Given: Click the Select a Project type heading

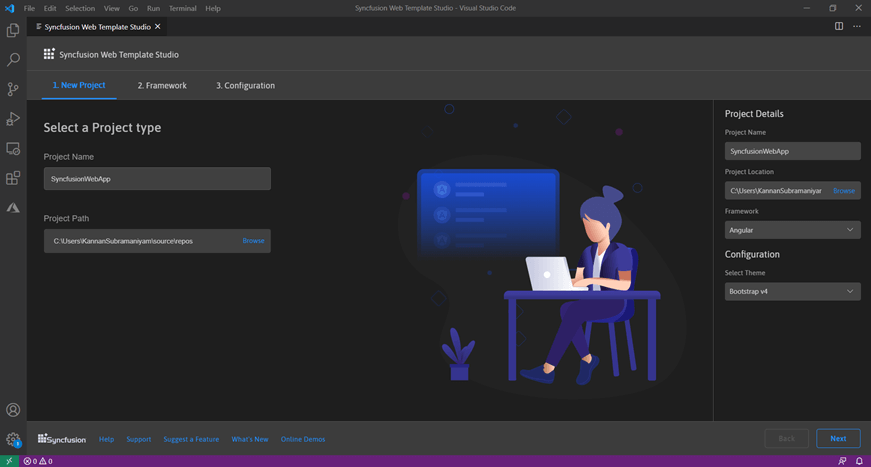Looking at the screenshot, I should point(102,127).
